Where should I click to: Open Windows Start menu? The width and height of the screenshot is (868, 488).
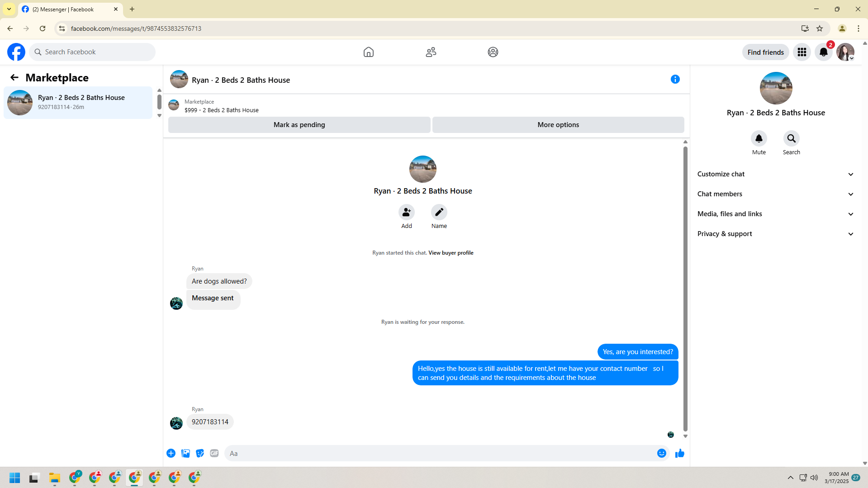pyautogui.click(x=15, y=478)
